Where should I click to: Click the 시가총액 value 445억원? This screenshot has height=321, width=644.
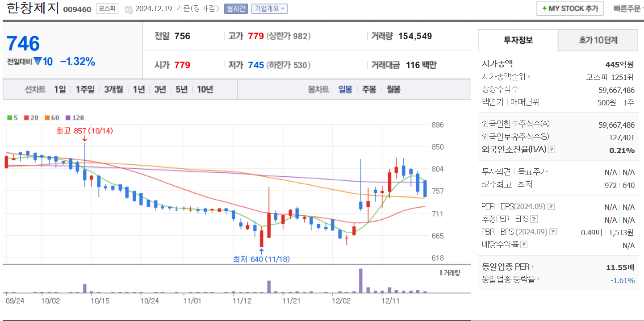tap(620, 65)
